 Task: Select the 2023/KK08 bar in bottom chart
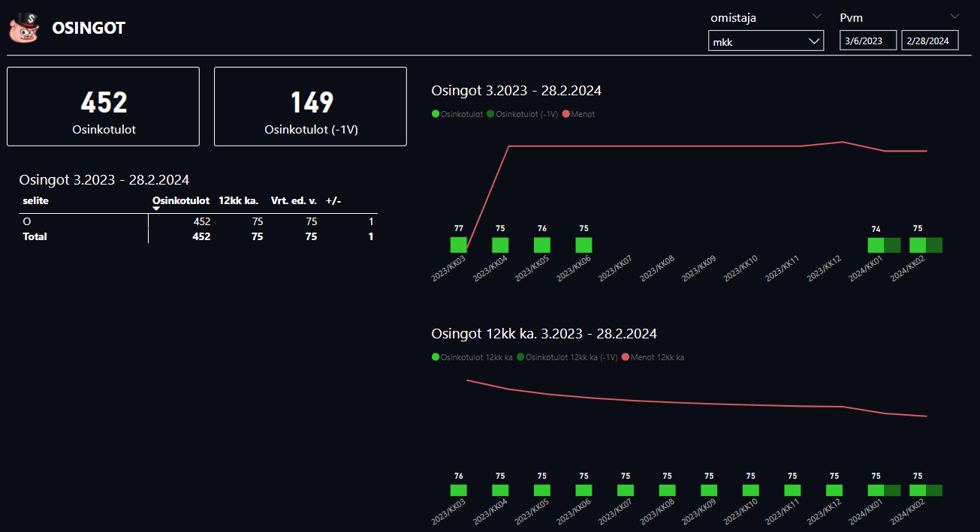tap(668, 490)
